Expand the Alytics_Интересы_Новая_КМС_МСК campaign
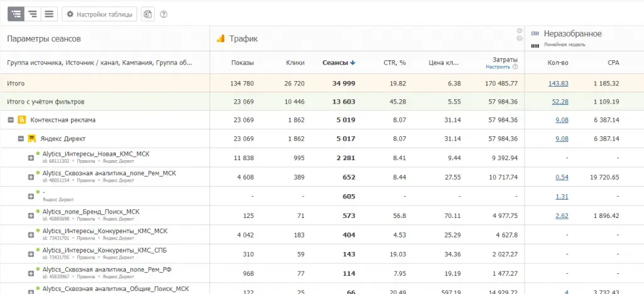 pyautogui.click(x=31, y=158)
